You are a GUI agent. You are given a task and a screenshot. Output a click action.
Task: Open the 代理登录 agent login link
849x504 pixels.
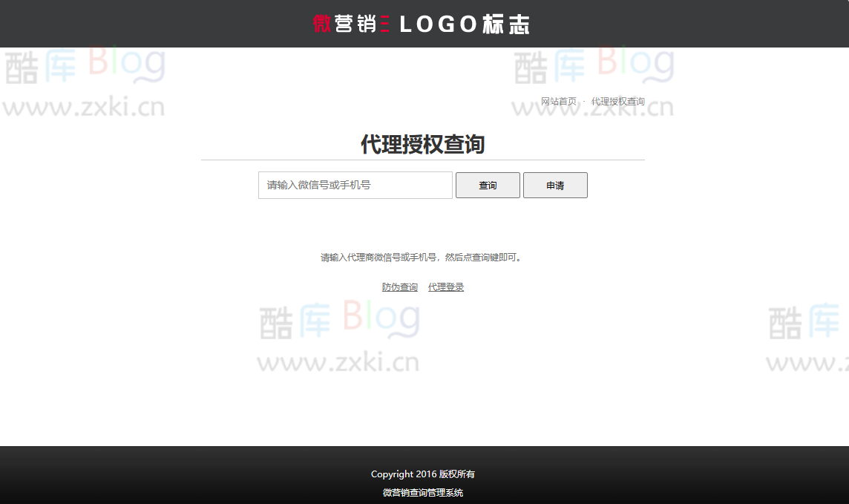(x=445, y=287)
